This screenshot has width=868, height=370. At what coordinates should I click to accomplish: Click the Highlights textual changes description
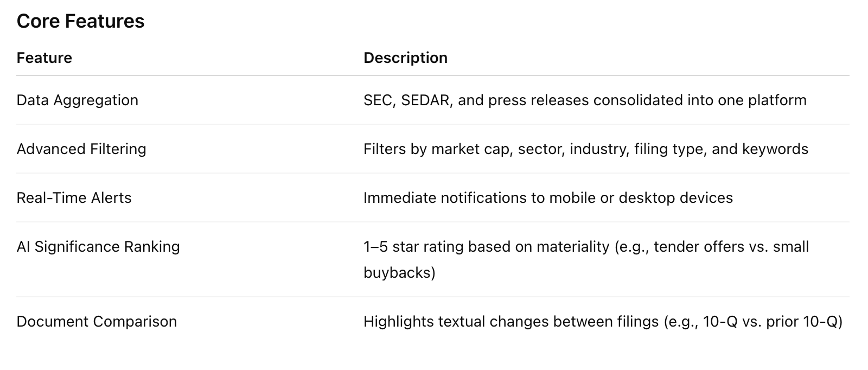pos(603,322)
